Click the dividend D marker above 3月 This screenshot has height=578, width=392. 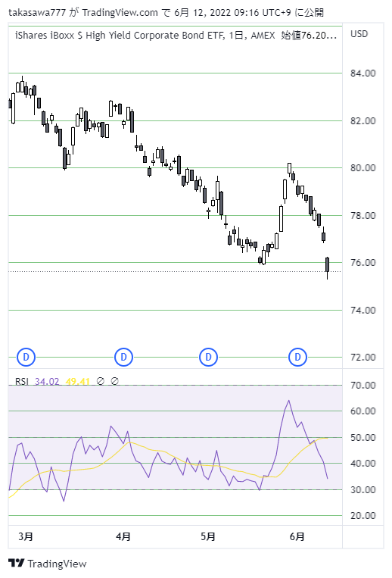tap(26, 357)
